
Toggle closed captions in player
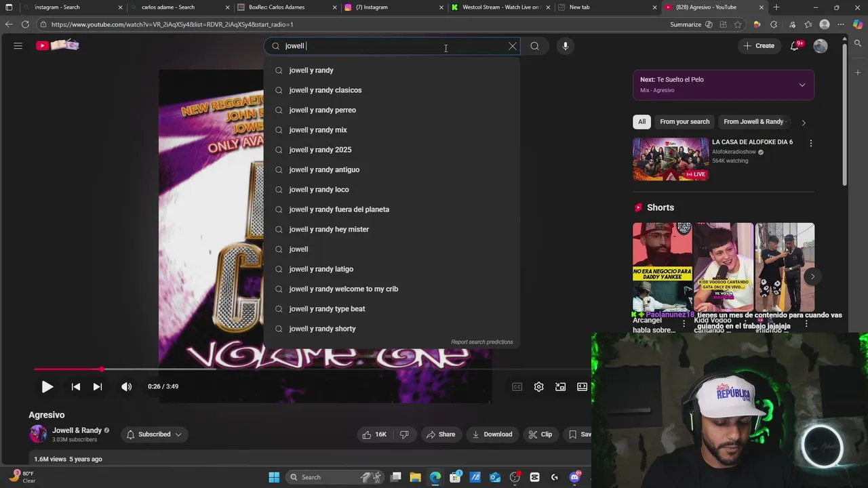click(x=517, y=386)
